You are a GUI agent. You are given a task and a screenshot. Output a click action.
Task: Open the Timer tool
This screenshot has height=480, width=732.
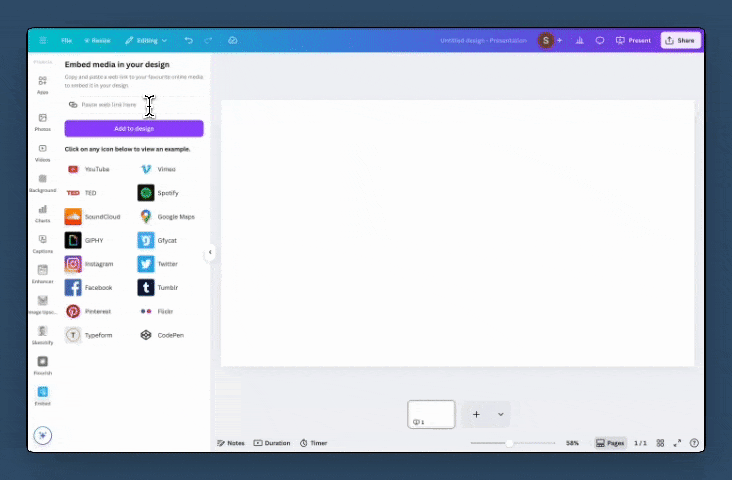coord(314,443)
